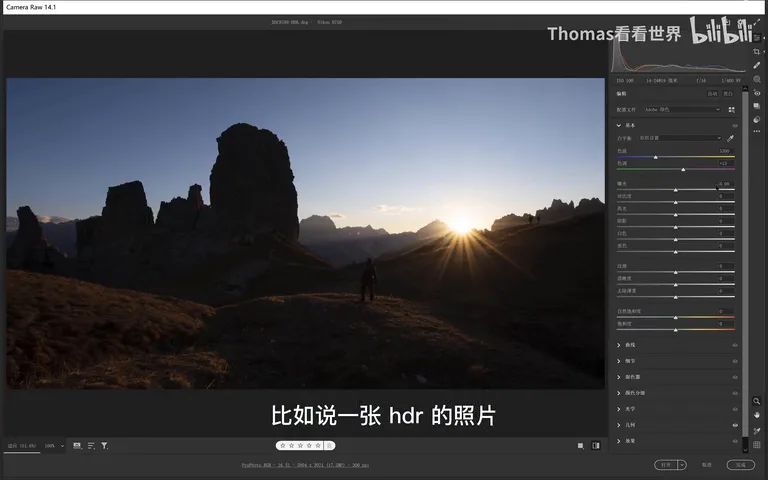Open the dropdown arrow beside 打开 button

click(x=682, y=465)
